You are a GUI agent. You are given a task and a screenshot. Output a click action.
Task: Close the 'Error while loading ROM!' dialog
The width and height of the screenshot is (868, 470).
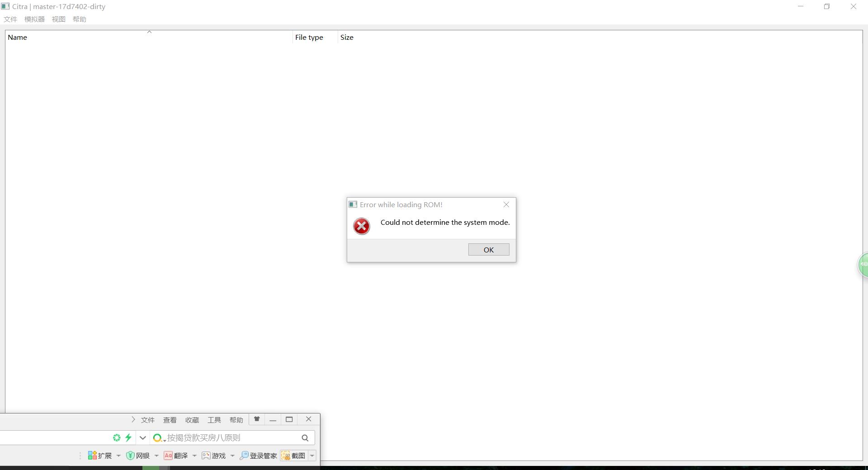pos(506,204)
